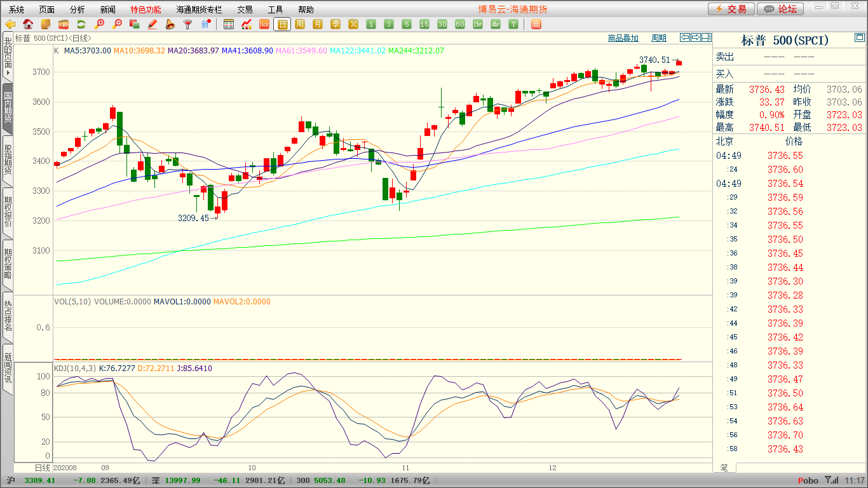Click the network signal status icon
Image resolution: width=868 pixels, height=488 pixels.
[x=831, y=481]
